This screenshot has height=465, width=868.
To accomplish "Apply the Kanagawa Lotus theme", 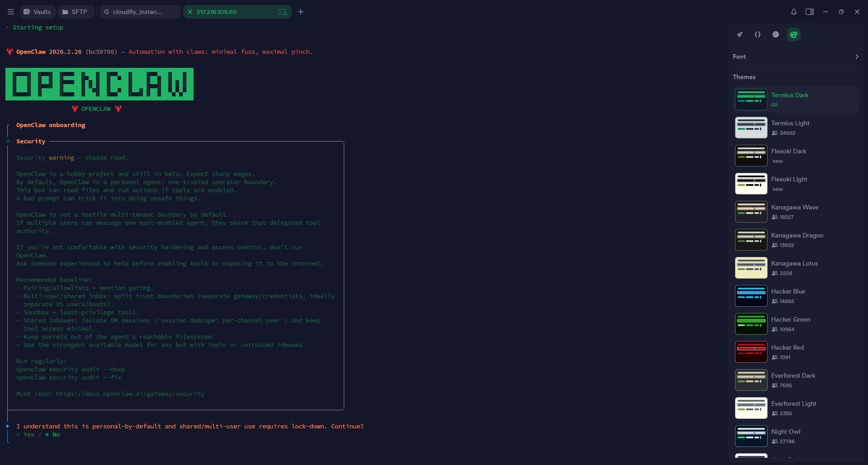I will coord(796,268).
